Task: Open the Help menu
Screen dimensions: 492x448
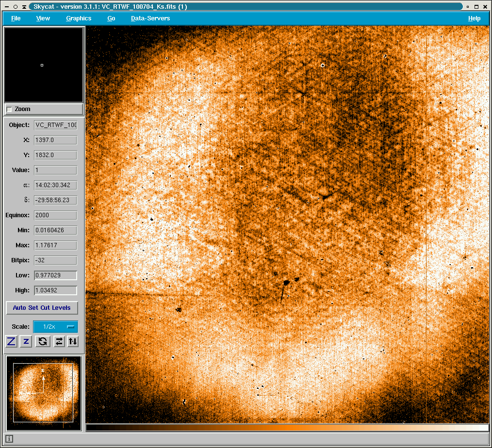Action: click(474, 18)
